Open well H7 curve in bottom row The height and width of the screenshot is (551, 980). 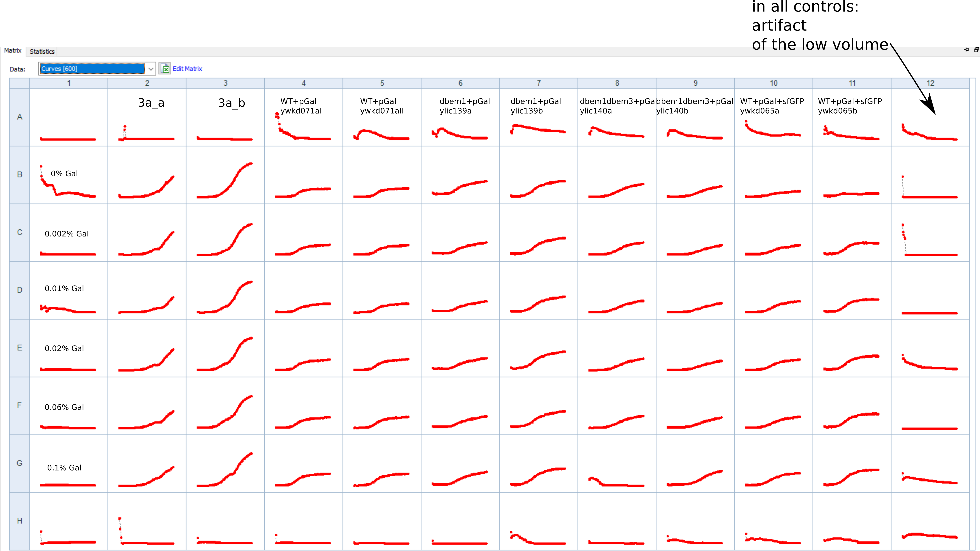click(x=539, y=521)
